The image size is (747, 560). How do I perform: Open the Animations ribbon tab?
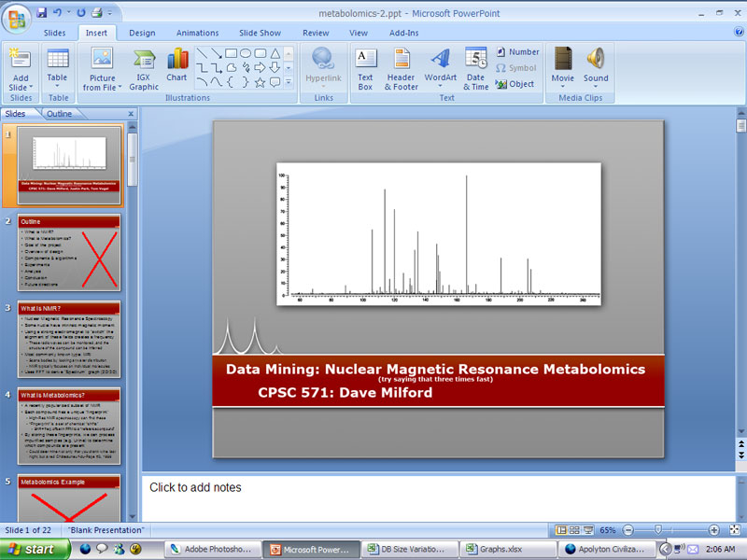pos(197,33)
